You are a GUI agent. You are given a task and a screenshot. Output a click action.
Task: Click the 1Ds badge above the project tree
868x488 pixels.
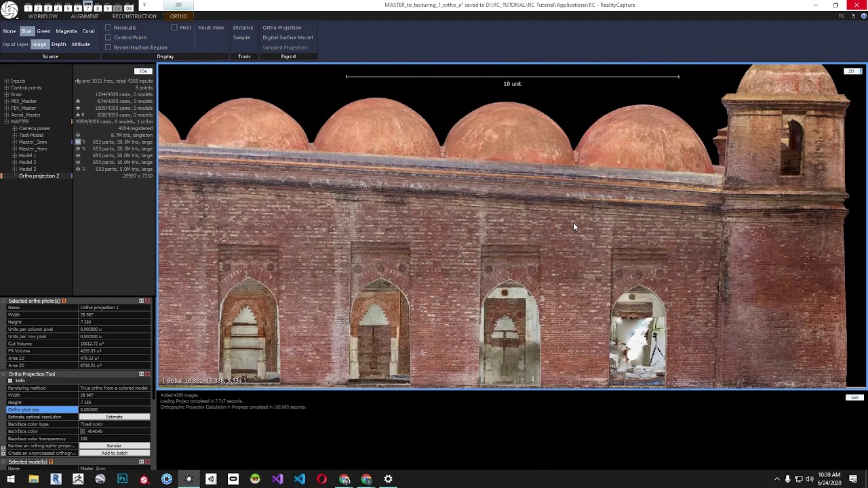(142, 71)
